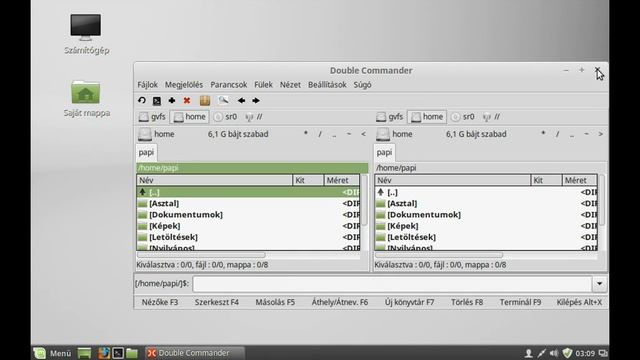Go to parent .. in left panel
The height and width of the screenshot is (360, 640).
[334, 134]
